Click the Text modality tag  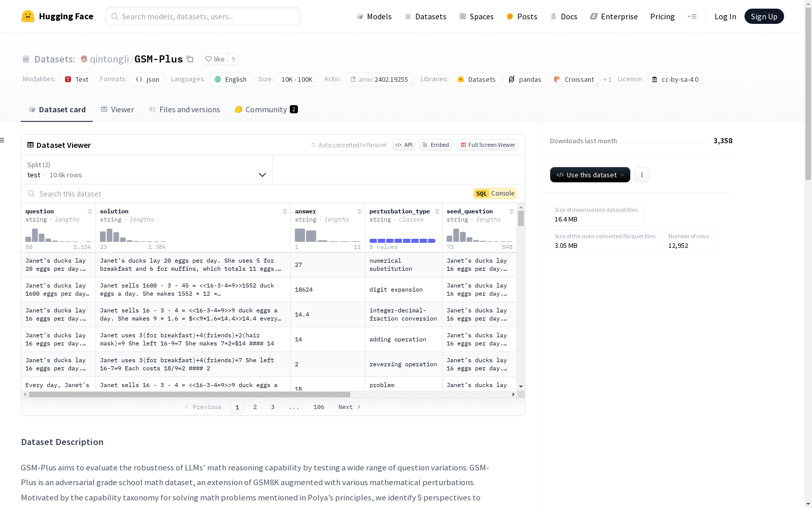(x=77, y=79)
